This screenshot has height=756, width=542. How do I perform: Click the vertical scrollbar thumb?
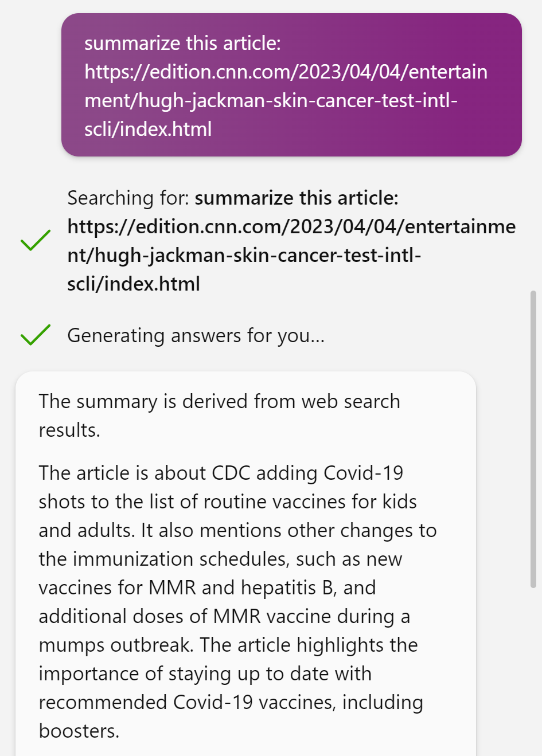(x=533, y=439)
